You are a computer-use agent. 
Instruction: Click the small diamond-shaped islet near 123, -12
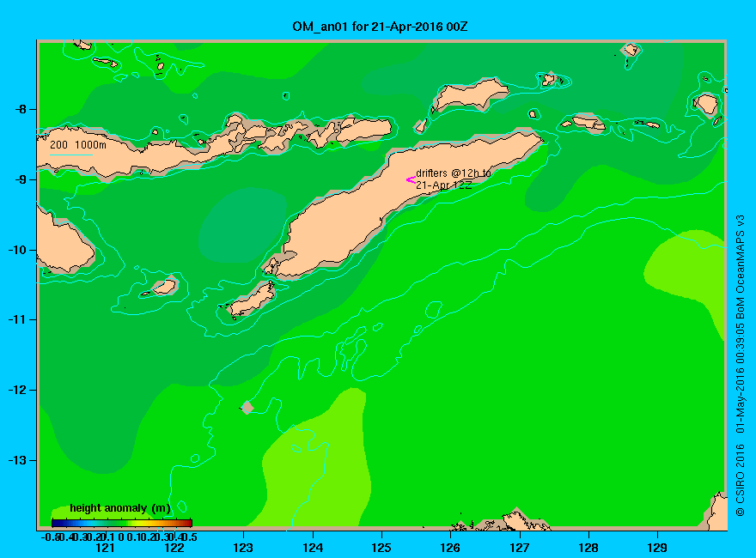pos(247,408)
